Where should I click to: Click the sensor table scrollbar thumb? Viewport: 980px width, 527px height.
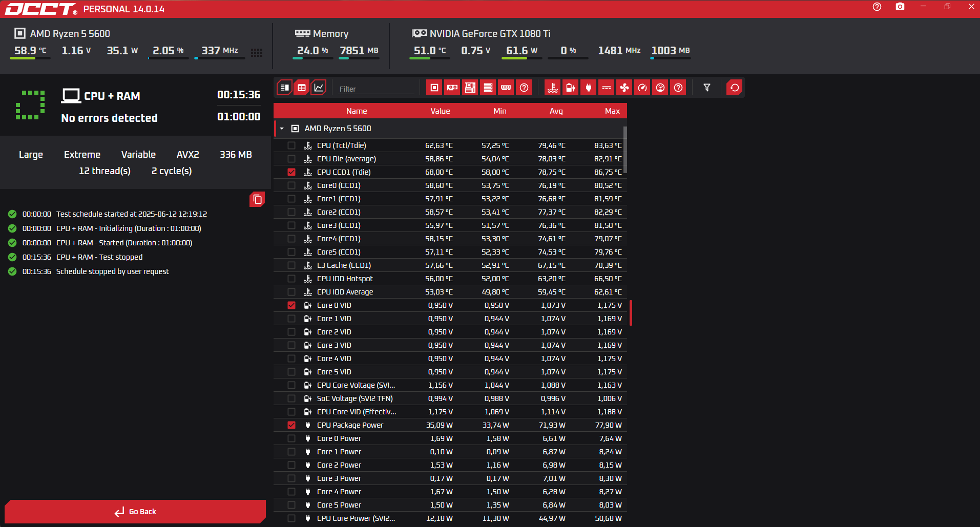pyautogui.click(x=625, y=149)
